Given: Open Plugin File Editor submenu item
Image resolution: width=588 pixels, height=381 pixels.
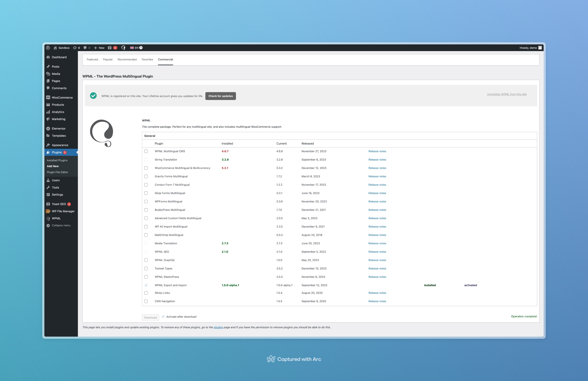Looking at the screenshot, I should tap(57, 172).
